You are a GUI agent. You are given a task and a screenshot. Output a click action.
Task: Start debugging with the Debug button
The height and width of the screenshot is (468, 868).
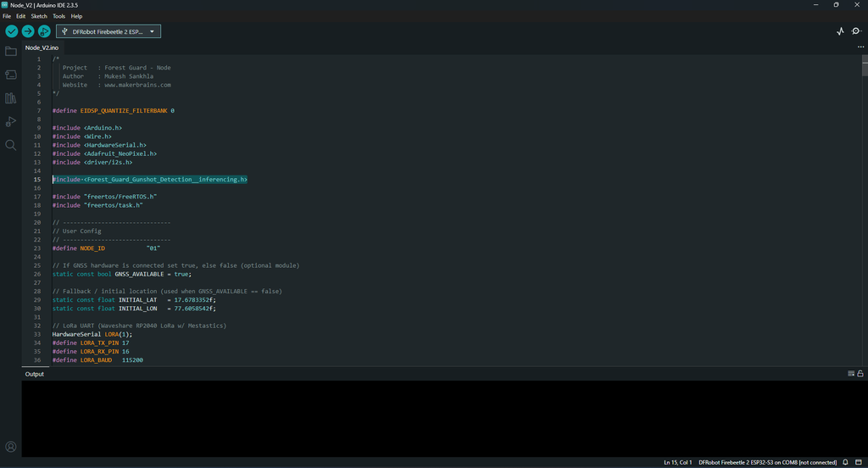(x=44, y=31)
